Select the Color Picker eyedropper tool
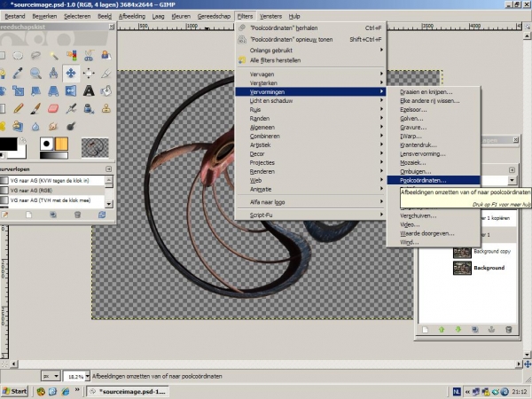This screenshot has height=399, width=532. [18, 73]
